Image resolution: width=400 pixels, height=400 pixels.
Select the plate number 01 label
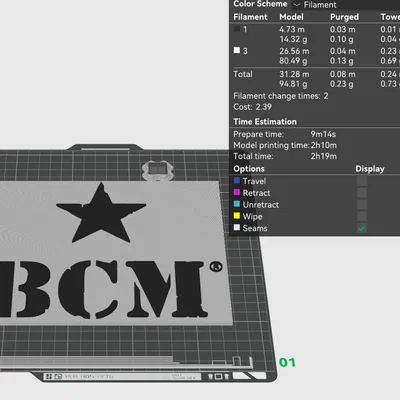[x=287, y=362]
